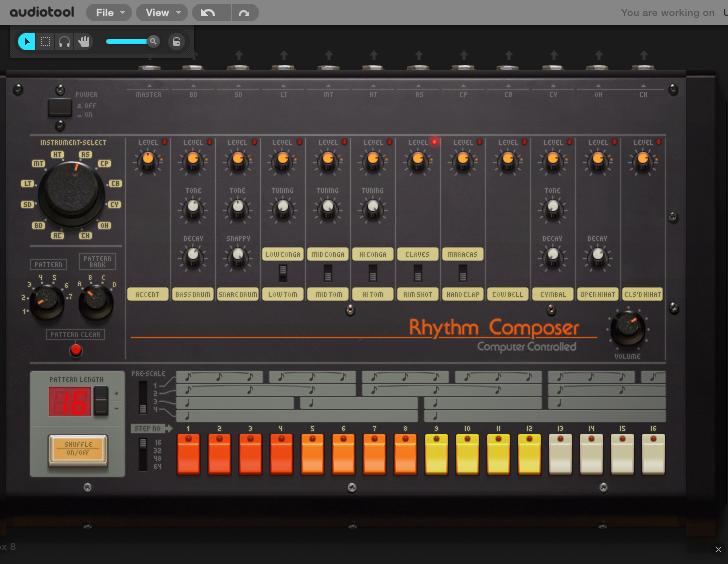The width and height of the screenshot is (728, 564).
Task: Toggle the Power switch
Action: (60, 108)
